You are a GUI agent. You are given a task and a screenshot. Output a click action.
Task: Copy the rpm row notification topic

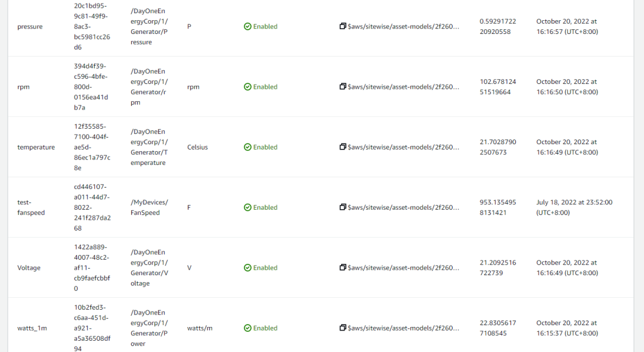click(x=343, y=87)
